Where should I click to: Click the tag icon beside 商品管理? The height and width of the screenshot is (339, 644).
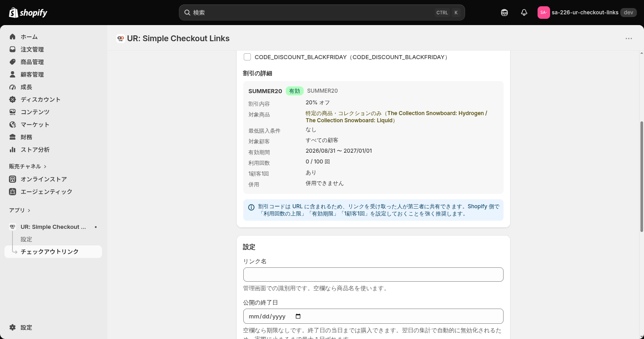tap(13, 62)
